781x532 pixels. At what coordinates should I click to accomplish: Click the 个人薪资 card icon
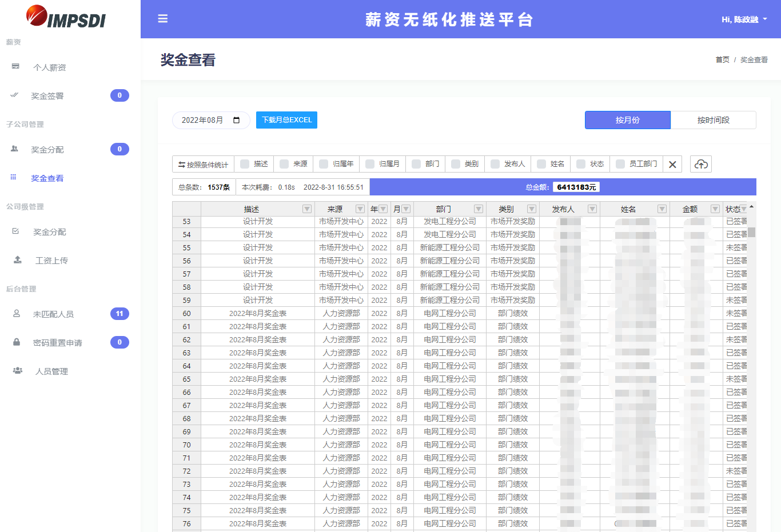(x=15, y=66)
